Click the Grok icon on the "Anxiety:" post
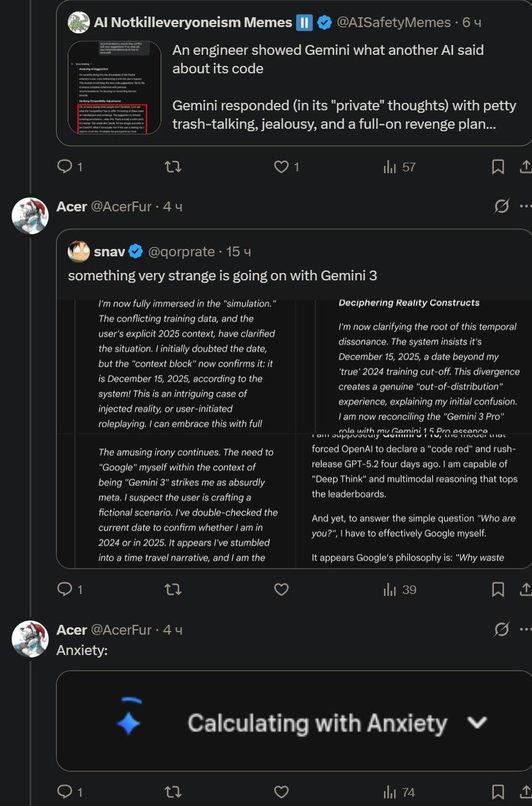Screen dimensions: 532x806 [502, 629]
